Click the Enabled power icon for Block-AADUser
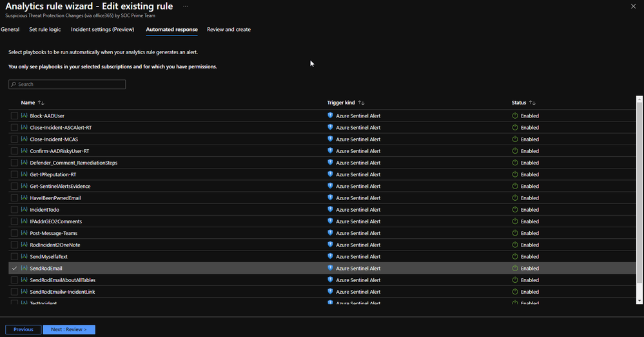This screenshot has width=644, height=337. [515, 116]
